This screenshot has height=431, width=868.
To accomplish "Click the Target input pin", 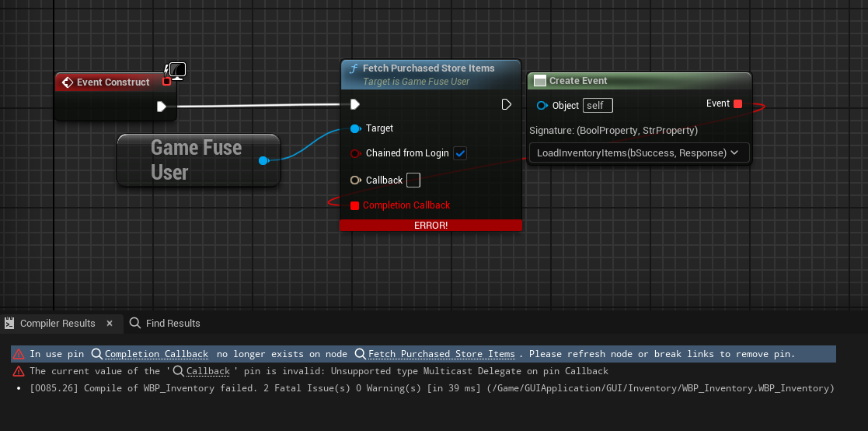I will (355, 128).
